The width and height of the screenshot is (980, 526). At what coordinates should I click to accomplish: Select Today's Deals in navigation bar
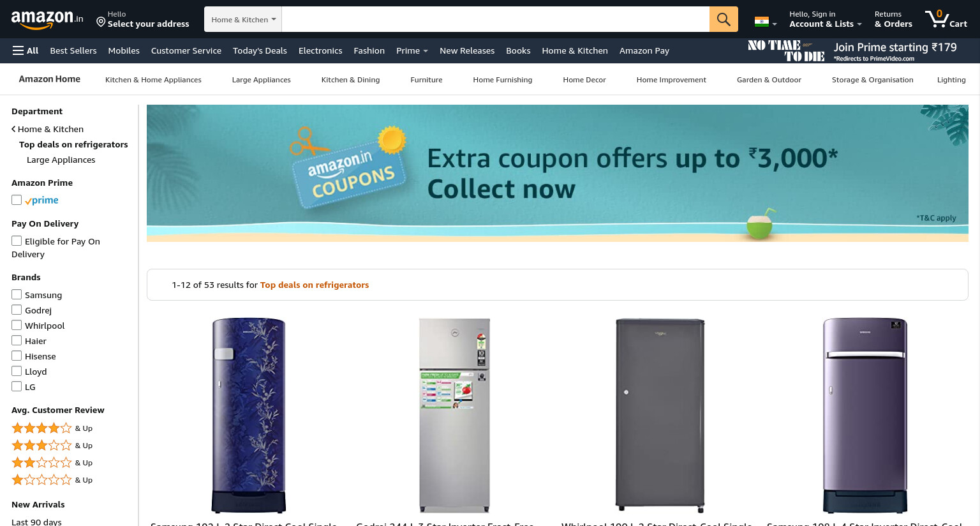(x=260, y=50)
